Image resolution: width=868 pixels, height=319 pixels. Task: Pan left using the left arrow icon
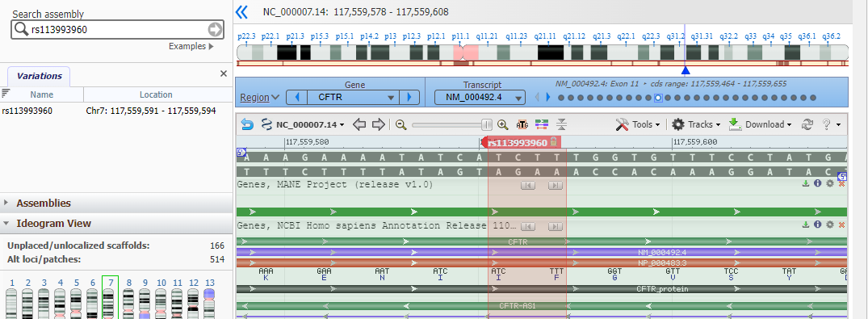[359, 124]
